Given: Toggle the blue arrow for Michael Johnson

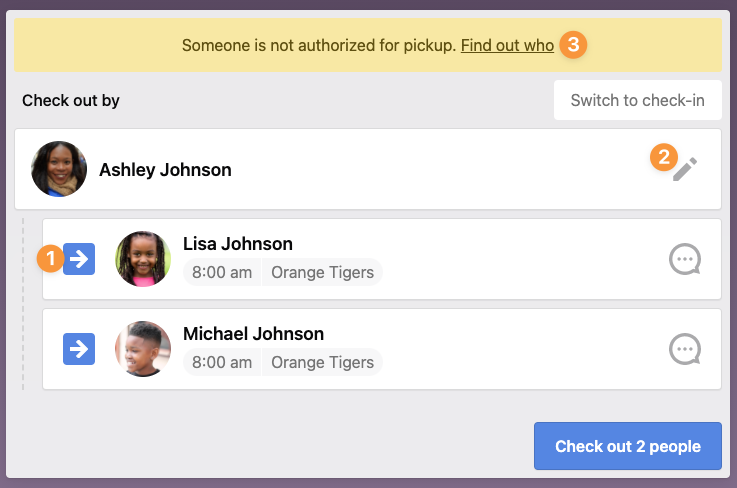Looking at the screenshot, I should [79, 349].
